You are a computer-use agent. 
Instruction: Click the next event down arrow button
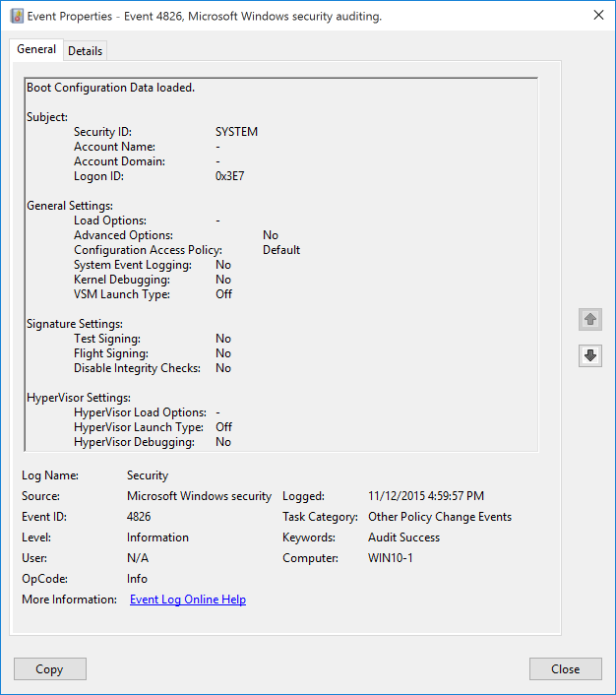point(589,355)
